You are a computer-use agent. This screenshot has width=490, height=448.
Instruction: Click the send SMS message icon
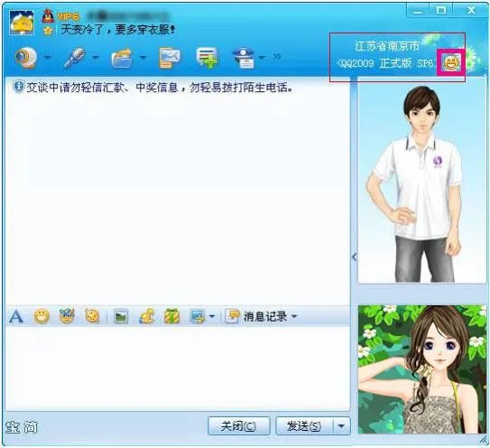169,58
